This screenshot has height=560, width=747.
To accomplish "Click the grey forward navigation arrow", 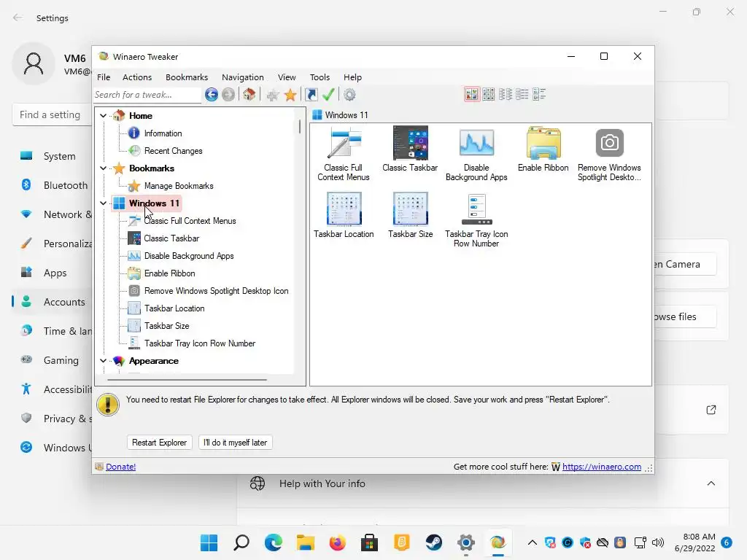I will coord(228,95).
